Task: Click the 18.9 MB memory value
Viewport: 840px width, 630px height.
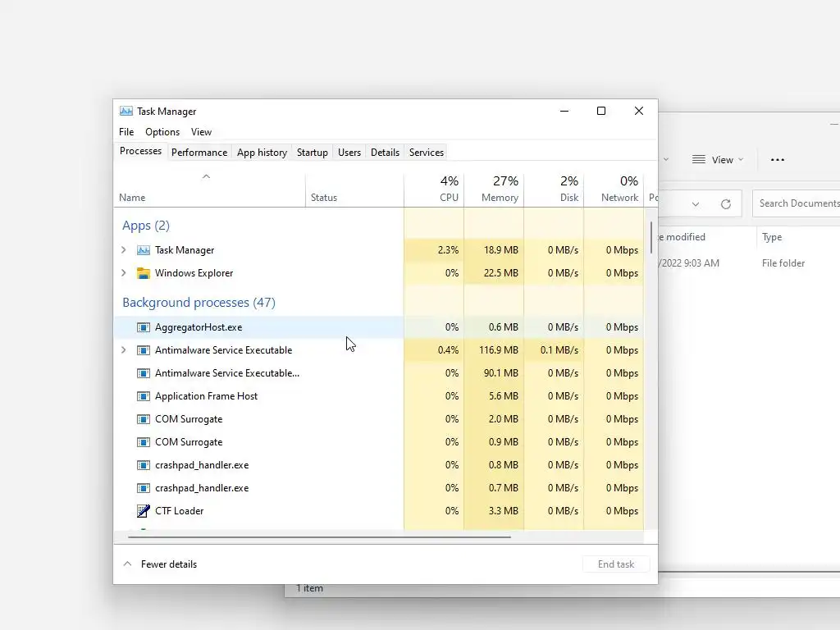Action: tap(501, 250)
